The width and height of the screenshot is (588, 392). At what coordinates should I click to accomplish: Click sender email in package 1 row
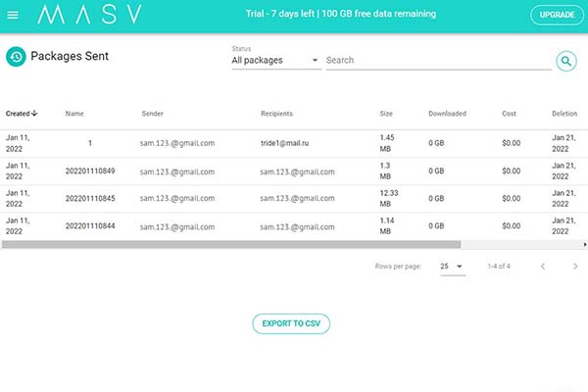pyautogui.click(x=177, y=143)
